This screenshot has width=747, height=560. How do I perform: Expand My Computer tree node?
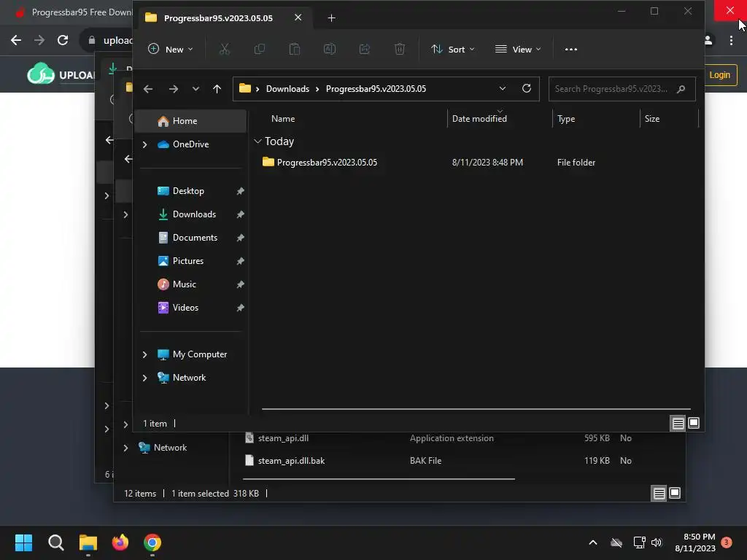[145, 354]
